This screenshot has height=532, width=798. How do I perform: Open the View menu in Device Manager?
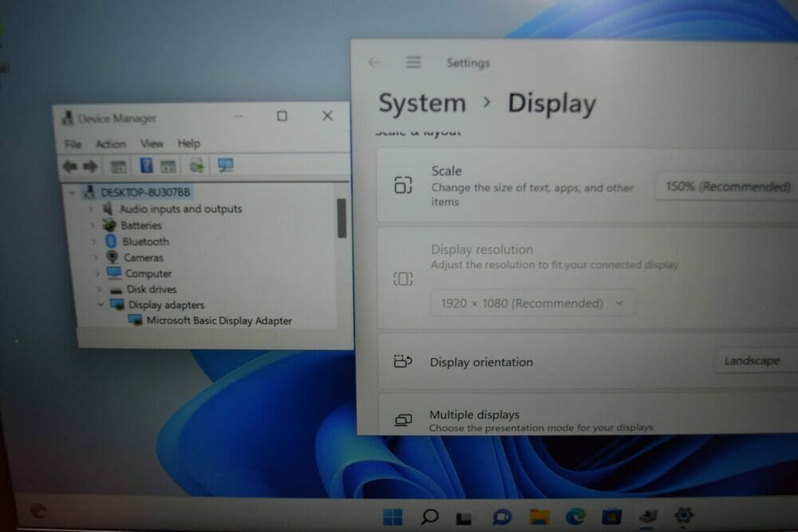click(152, 144)
